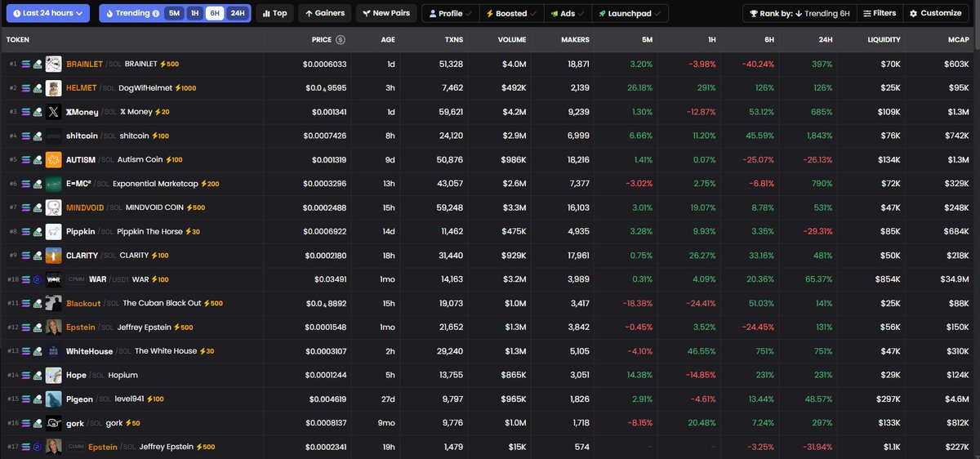Image resolution: width=980 pixels, height=459 pixels.
Task: Click the WhiteHouse token logo
Action: [54, 351]
